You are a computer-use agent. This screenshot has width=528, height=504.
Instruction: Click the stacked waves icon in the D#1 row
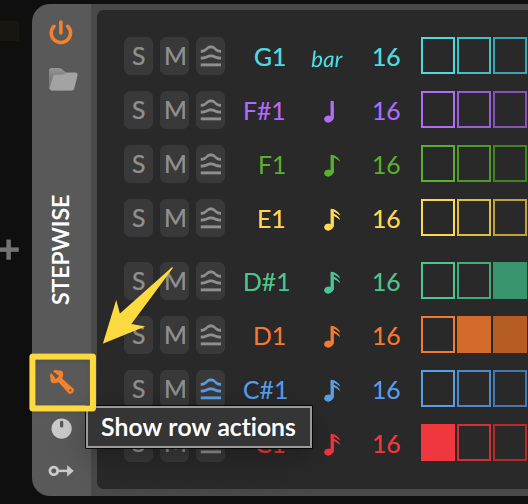pos(210,281)
